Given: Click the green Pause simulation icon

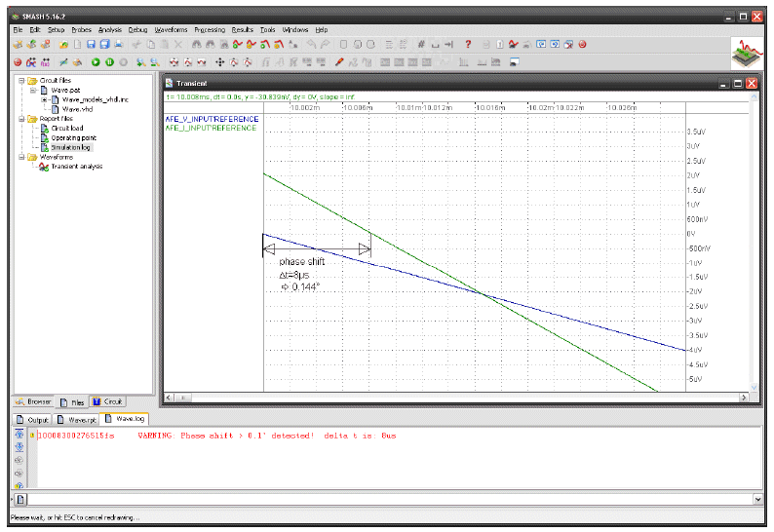Looking at the screenshot, I should [x=109, y=62].
